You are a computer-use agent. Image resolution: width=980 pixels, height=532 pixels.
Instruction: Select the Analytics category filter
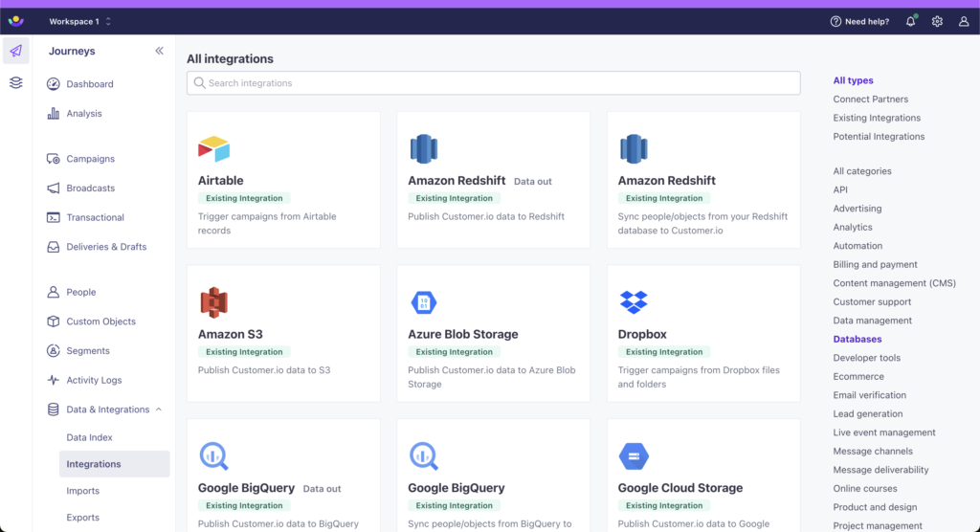pos(852,228)
